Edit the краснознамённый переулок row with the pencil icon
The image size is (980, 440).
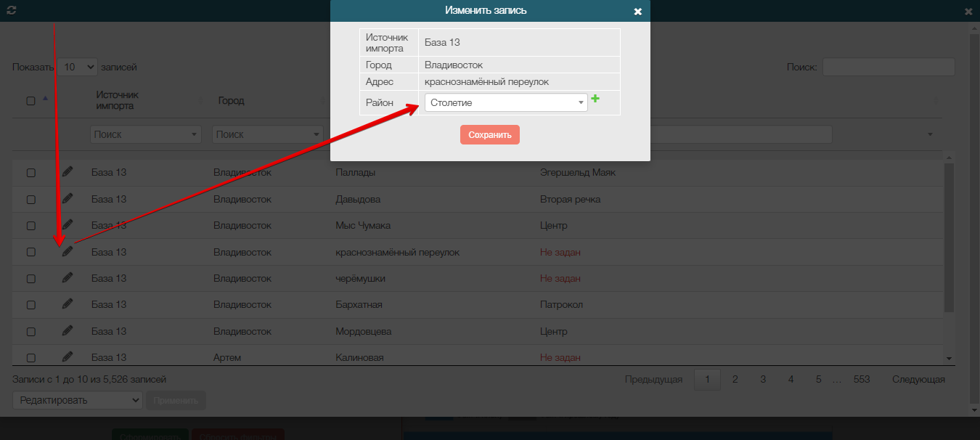point(68,251)
